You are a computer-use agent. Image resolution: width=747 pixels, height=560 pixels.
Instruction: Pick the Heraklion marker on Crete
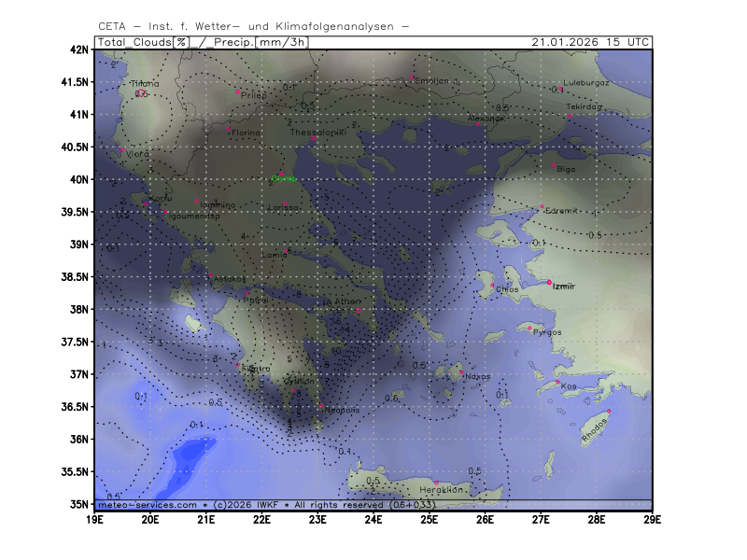436,483
